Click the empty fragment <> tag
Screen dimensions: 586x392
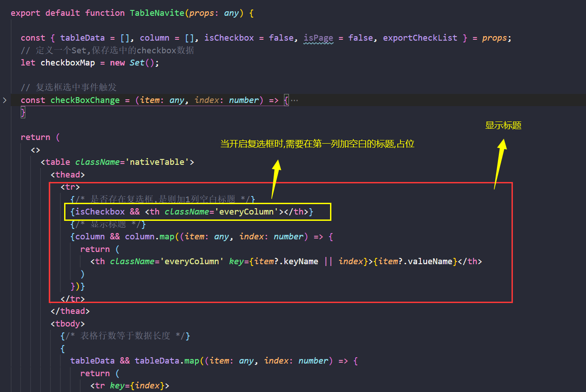(36, 150)
